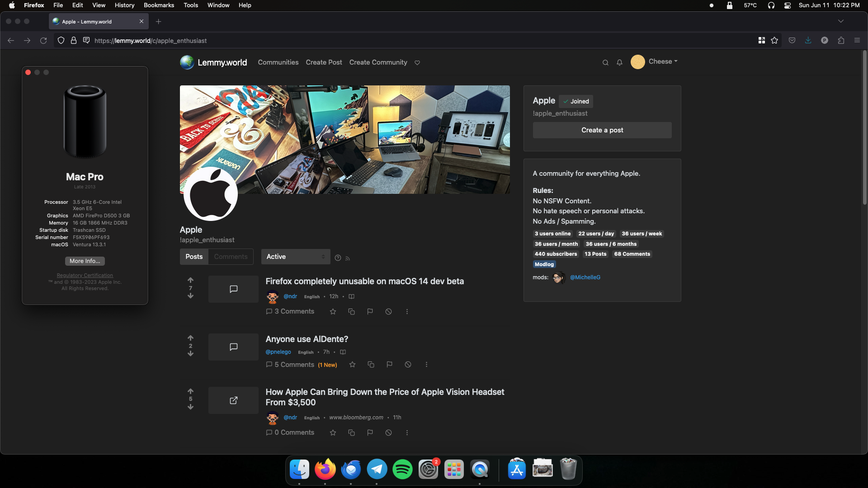Open thumbnail of the Bloomberg link post
The width and height of the screenshot is (868, 488).
[x=233, y=400]
